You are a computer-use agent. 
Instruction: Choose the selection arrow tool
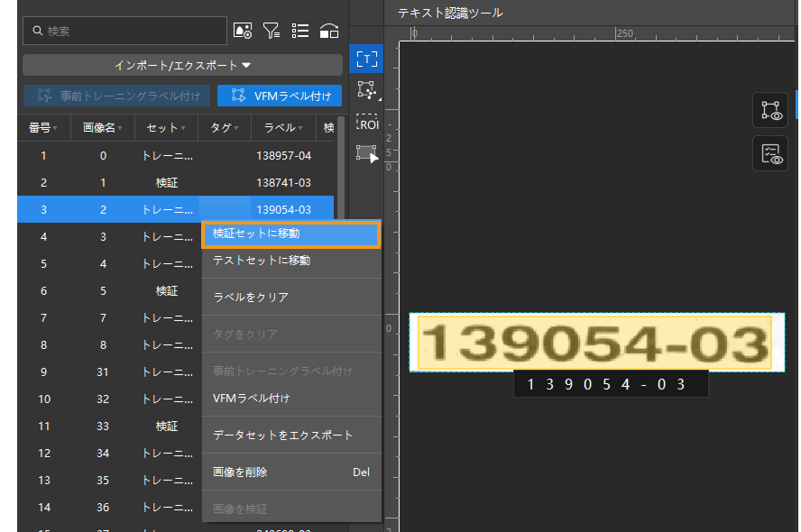point(366,153)
